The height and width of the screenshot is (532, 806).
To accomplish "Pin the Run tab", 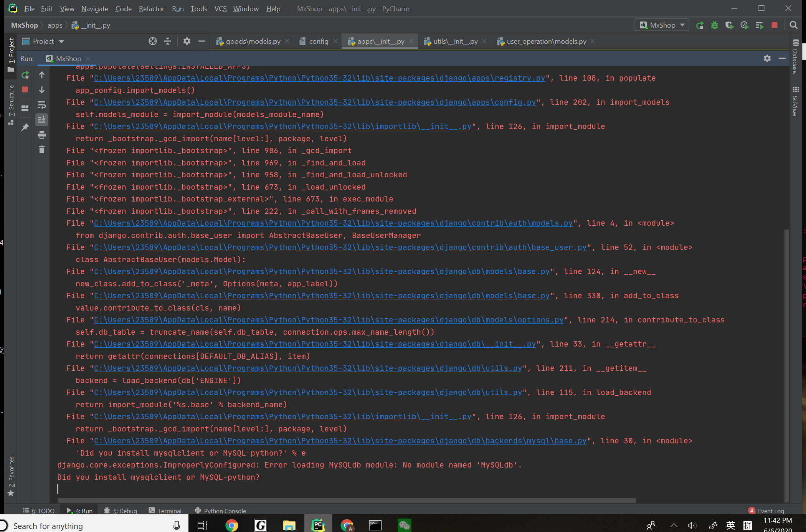I will point(25,127).
